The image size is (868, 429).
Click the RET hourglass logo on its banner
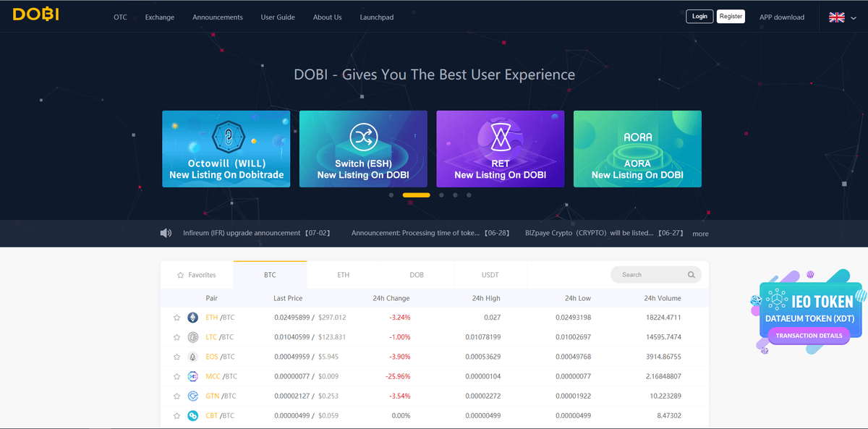500,137
